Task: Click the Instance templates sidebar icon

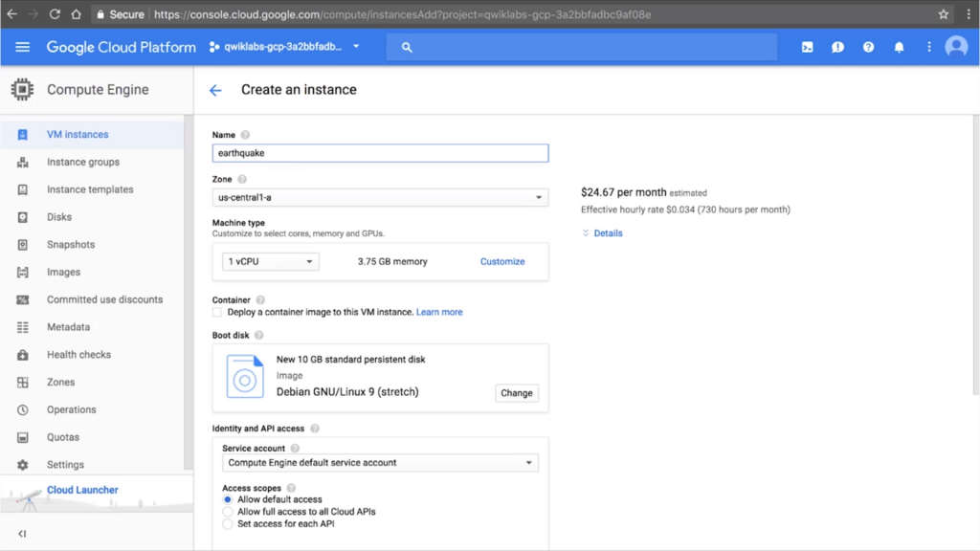Action: coord(23,189)
